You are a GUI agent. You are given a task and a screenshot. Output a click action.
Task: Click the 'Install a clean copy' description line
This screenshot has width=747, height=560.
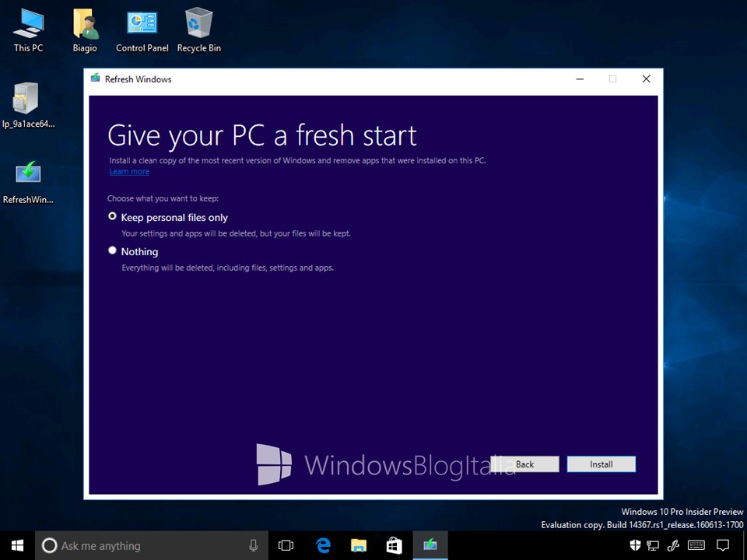tap(297, 160)
